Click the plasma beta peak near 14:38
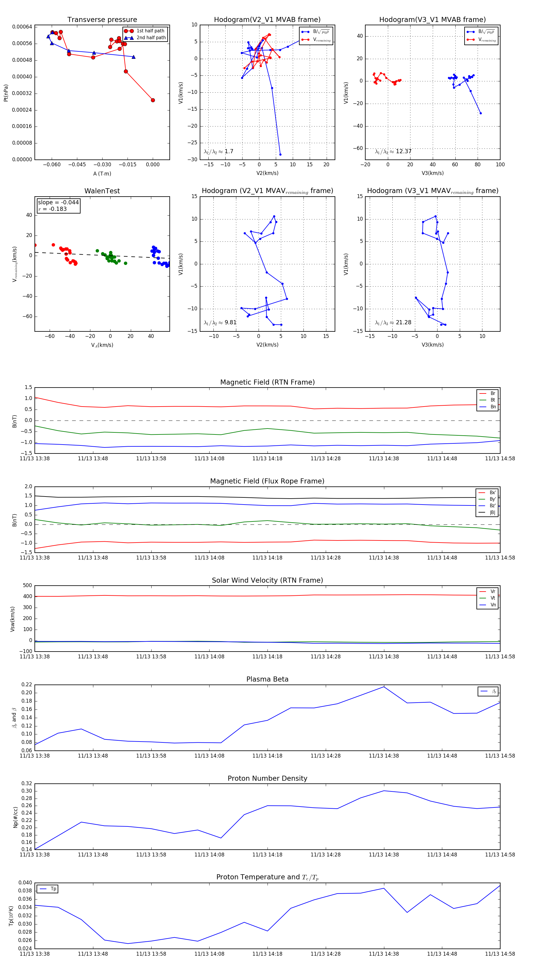Screen dimensions: 535x980 point(384,687)
